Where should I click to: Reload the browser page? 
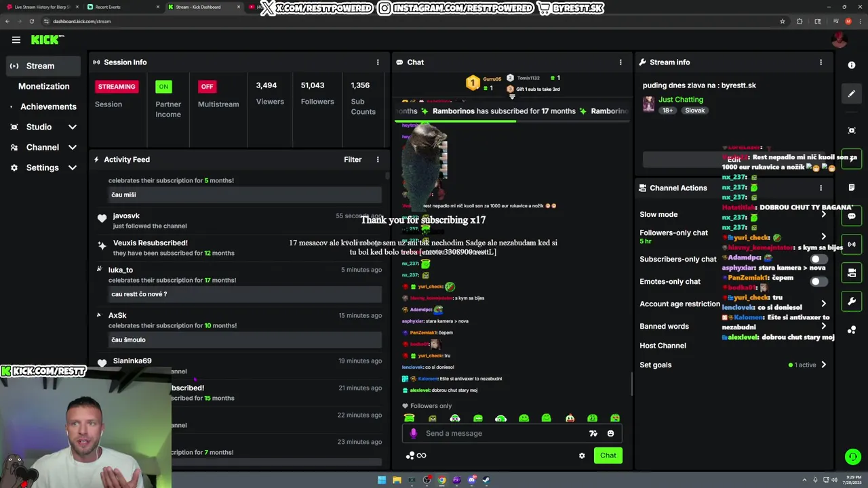[31, 21]
